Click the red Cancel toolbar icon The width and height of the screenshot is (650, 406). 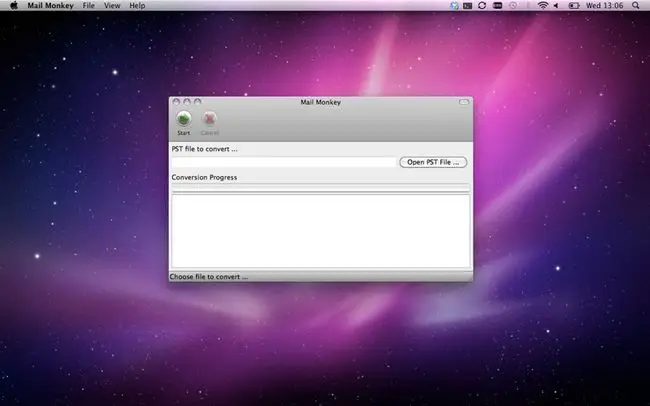pyautogui.click(x=210, y=119)
